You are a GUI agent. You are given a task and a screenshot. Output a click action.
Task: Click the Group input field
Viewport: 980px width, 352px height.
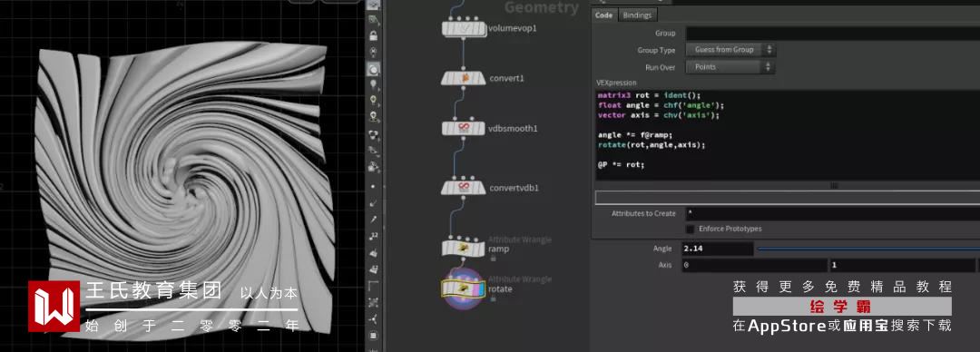click(832, 34)
